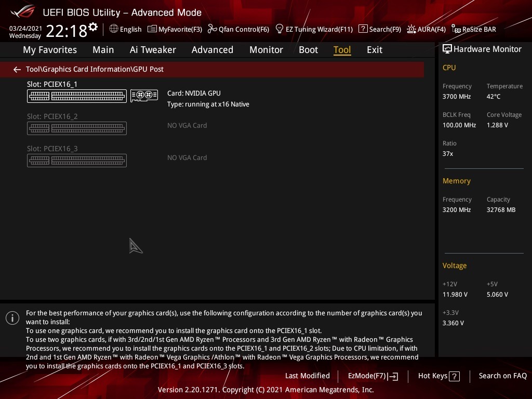Open the Boot tab
Screen dimensions: 532x399
click(x=309, y=50)
